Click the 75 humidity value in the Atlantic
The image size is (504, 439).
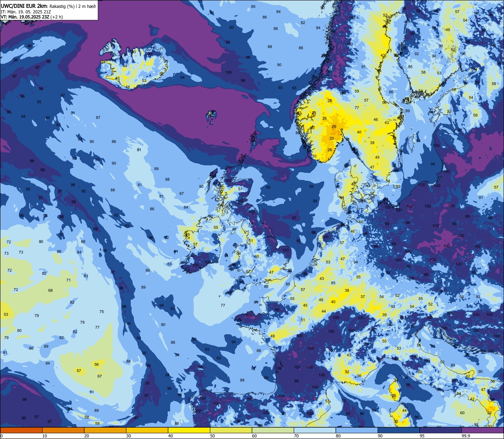102,311
